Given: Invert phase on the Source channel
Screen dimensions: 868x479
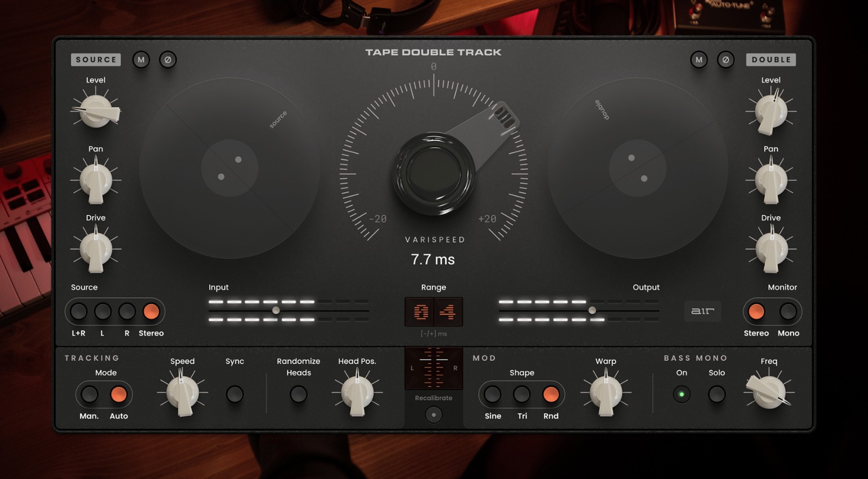Looking at the screenshot, I should point(167,60).
